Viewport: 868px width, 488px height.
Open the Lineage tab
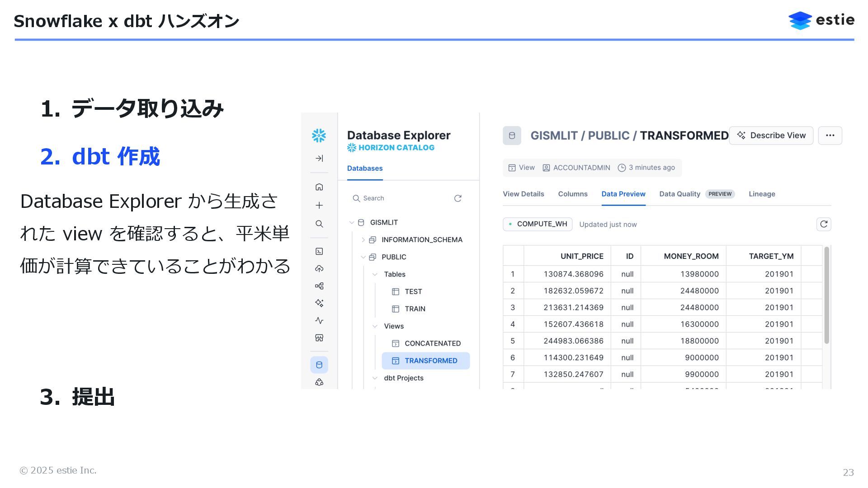pyautogui.click(x=761, y=194)
